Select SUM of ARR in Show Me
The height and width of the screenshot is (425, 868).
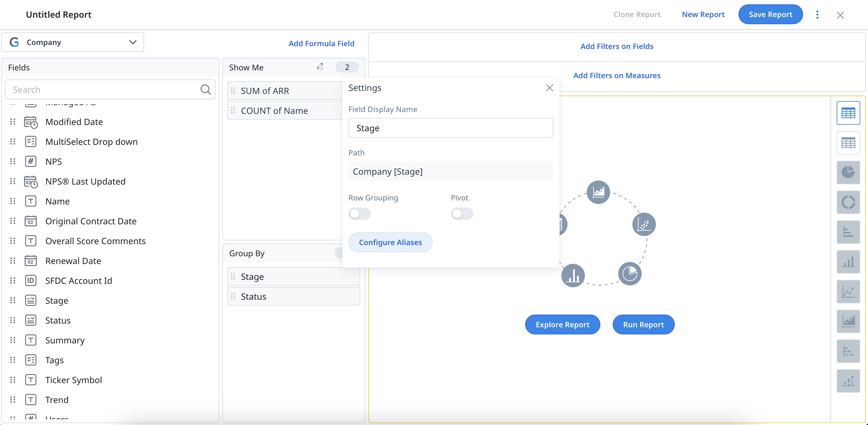pyautogui.click(x=285, y=91)
